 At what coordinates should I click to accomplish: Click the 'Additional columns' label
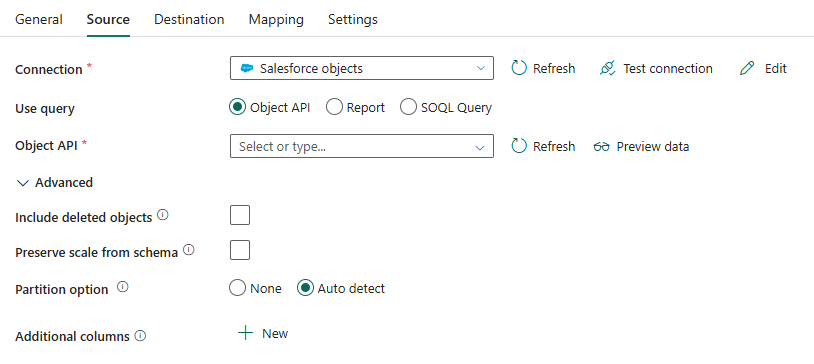point(72,336)
